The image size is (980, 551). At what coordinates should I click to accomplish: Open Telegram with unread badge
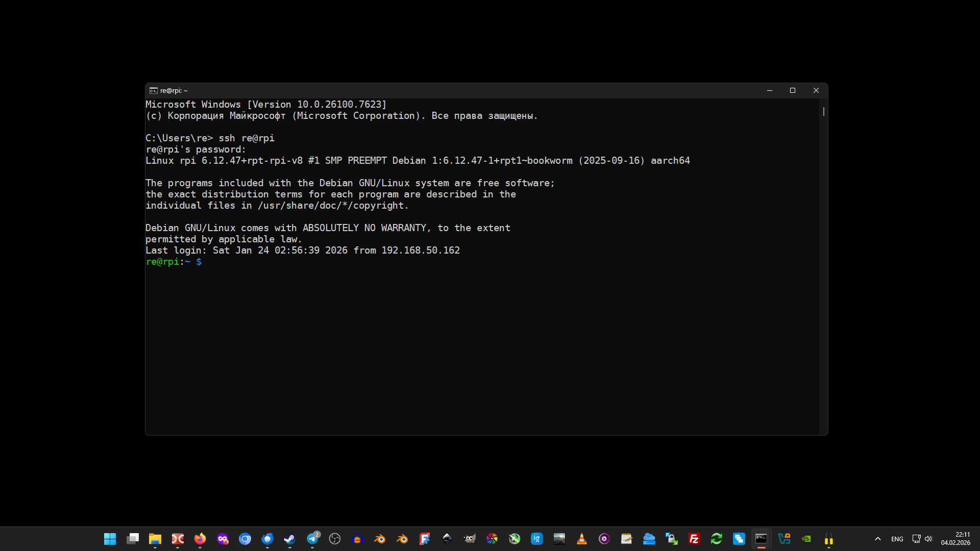[x=312, y=539]
